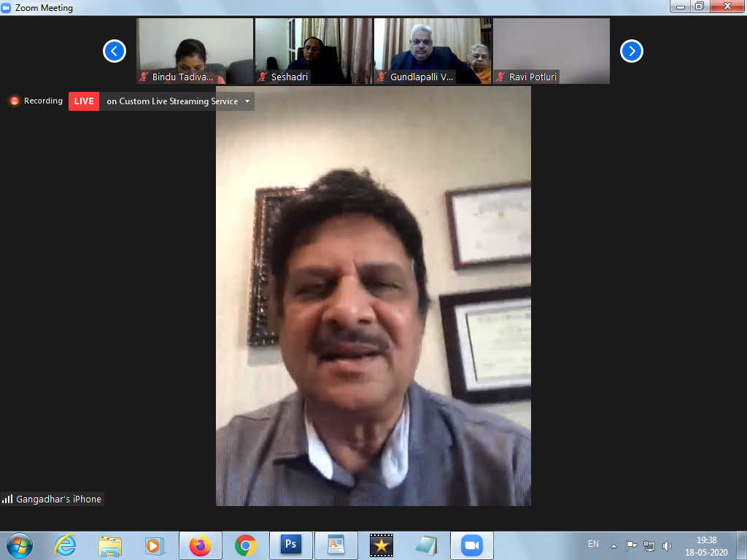This screenshot has width=747, height=560.
Task: Open the EN language selector in the taskbar
Action: tap(593, 544)
